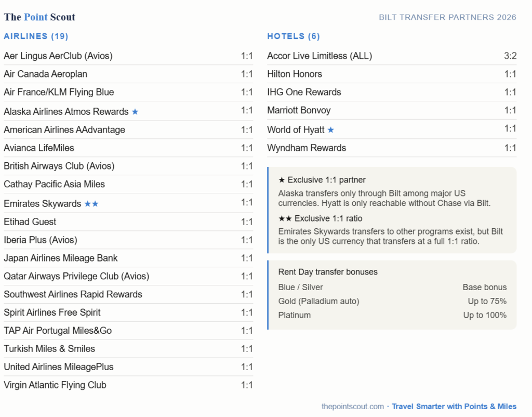This screenshot has height=417, width=532.
Task: Click the 1:1 ratio for Aer Lingus
Action: click(x=247, y=56)
